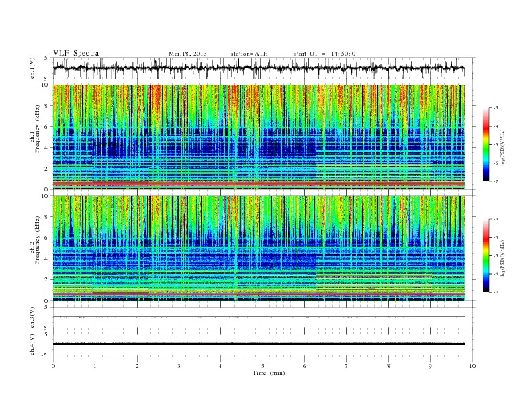Click the 'ch.4(V)' axis label

point(32,345)
